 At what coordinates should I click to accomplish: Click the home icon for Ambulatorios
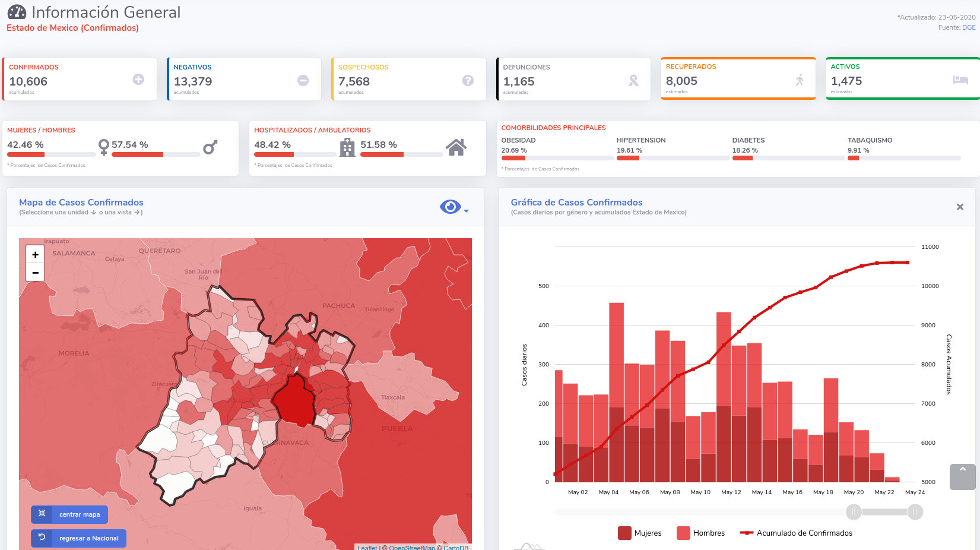pyautogui.click(x=456, y=147)
